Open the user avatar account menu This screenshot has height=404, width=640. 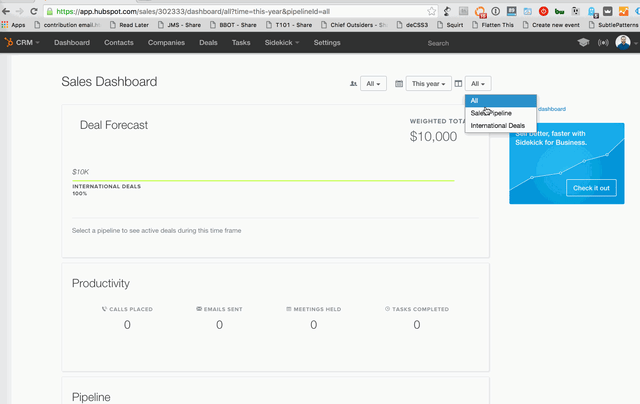623,42
